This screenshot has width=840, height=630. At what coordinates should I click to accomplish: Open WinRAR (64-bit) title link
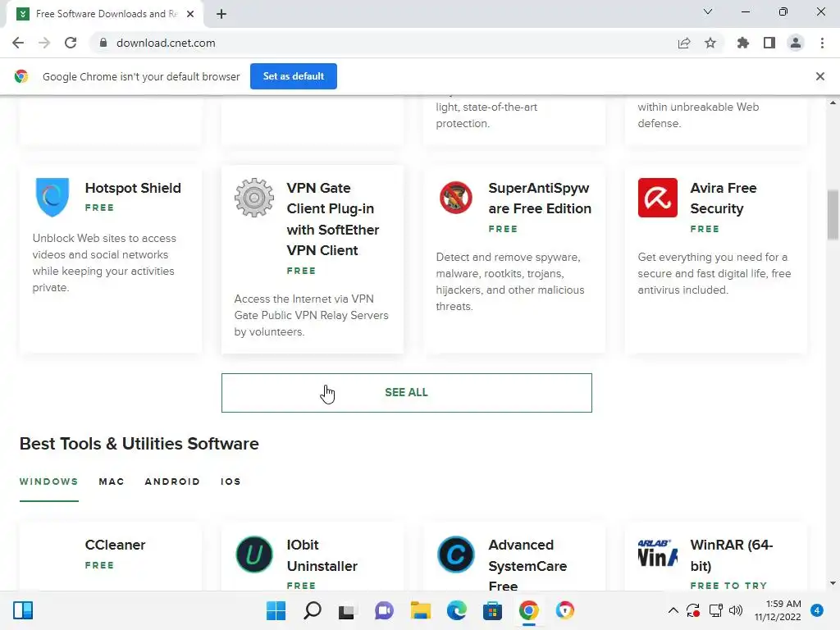[x=731, y=555]
